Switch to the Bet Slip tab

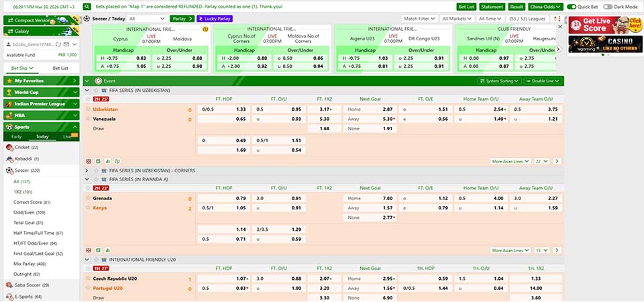pyautogui.click(x=22, y=68)
